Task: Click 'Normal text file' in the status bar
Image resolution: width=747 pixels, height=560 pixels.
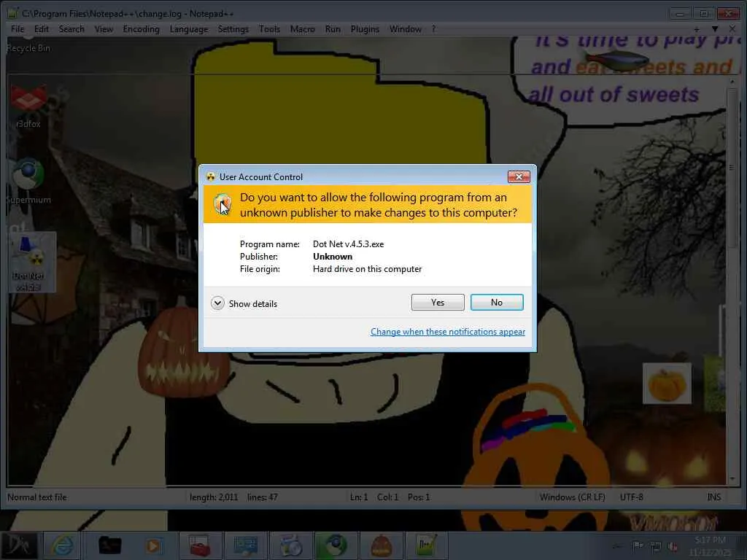Action: point(37,497)
